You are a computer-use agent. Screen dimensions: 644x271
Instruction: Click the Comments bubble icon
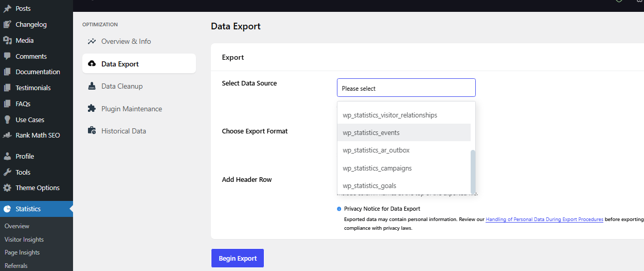pyautogui.click(x=7, y=57)
